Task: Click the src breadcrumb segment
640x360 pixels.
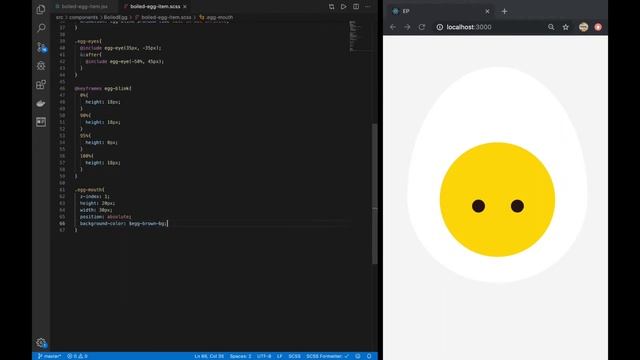Action: (x=59, y=17)
